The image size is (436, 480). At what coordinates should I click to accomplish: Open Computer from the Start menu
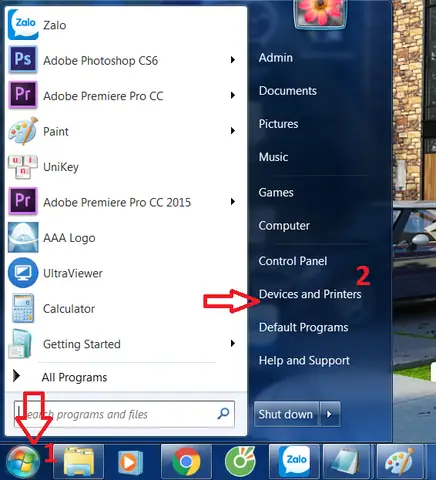284,226
